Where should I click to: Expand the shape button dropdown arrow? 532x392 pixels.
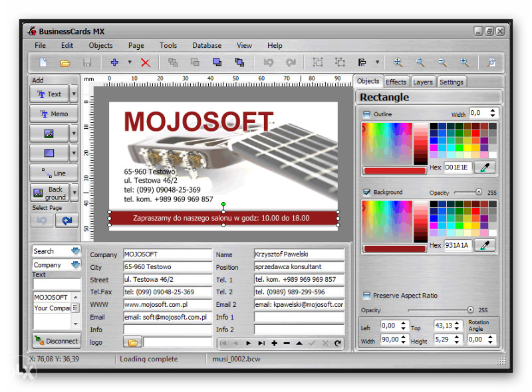coord(74,153)
